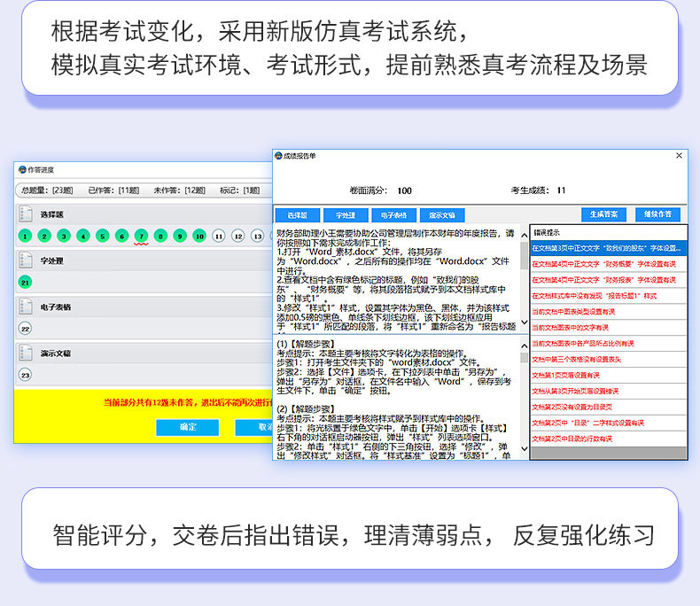
Task: Open unanswered question 11 circle
Action: tap(219, 236)
